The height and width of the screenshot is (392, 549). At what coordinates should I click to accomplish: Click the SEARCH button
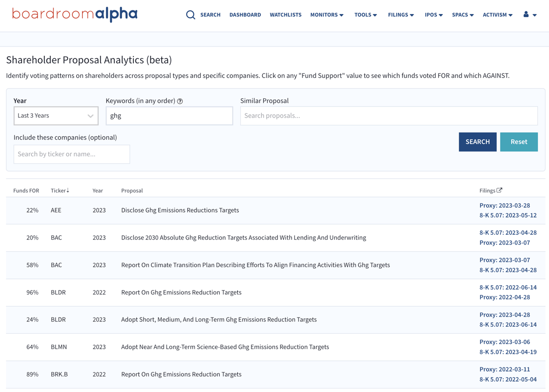[x=477, y=142]
